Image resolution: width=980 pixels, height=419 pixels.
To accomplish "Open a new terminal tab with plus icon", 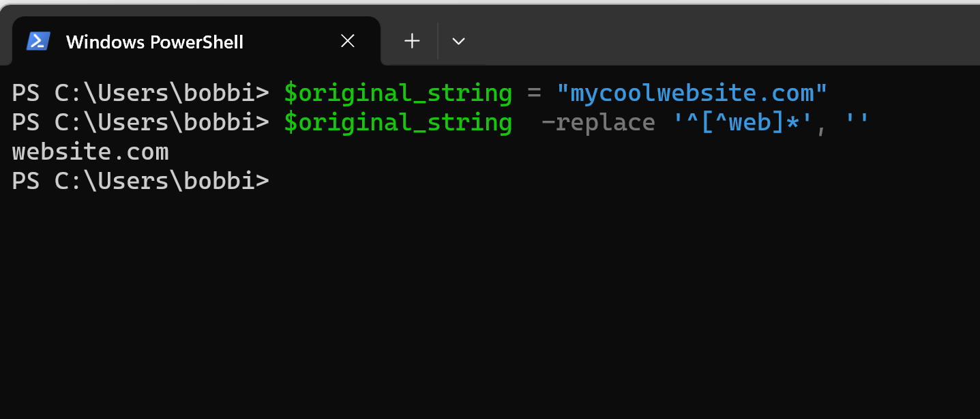I will coord(411,41).
